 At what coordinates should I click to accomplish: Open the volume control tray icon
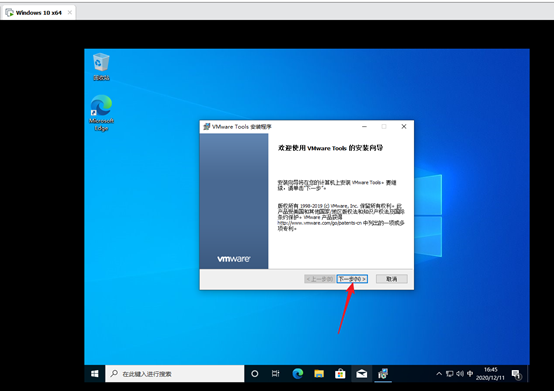pyautogui.click(x=460, y=374)
